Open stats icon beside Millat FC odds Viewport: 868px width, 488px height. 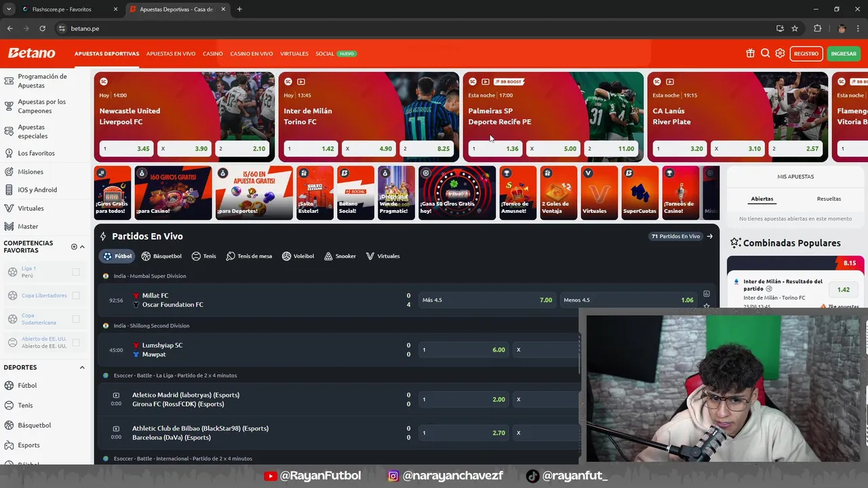click(706, 294)
